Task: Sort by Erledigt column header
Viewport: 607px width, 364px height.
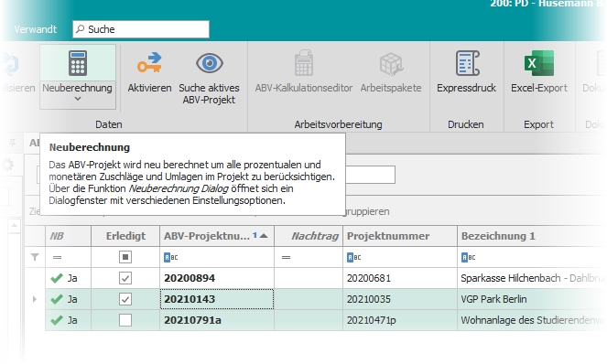Action: coord(125,236)
